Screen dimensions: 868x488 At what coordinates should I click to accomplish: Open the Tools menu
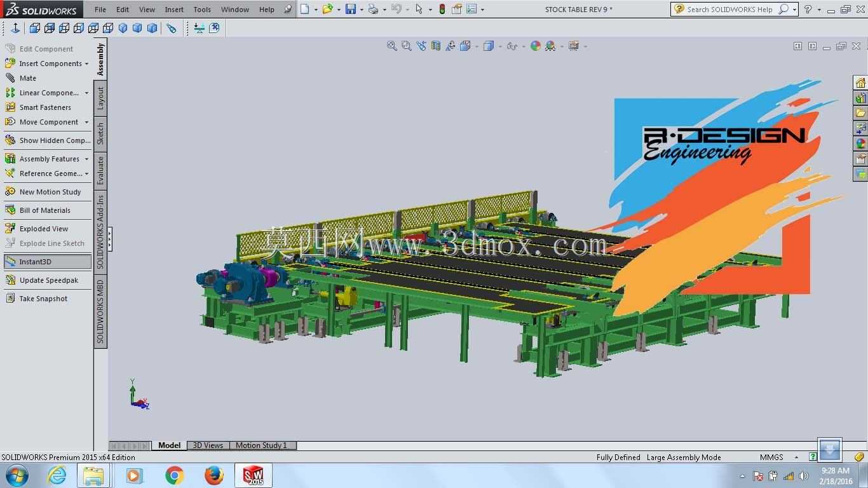pyautogui.click(x=202, y=10)
